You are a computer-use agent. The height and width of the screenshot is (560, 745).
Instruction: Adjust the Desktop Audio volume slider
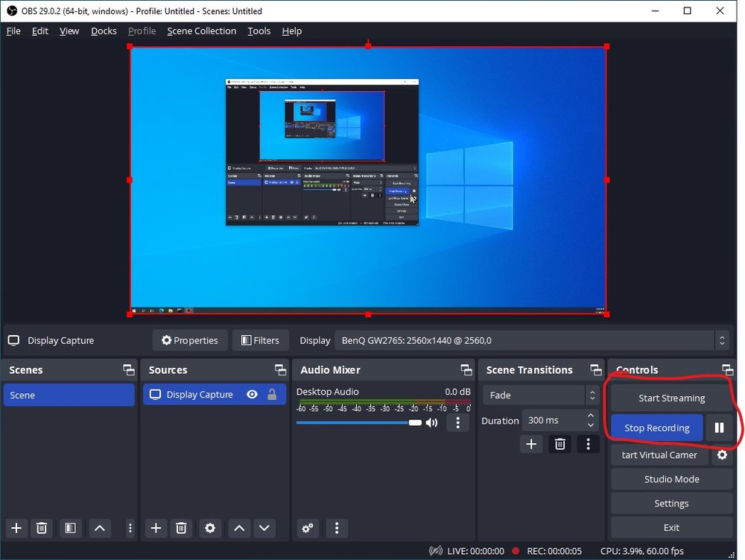[359, 423]
